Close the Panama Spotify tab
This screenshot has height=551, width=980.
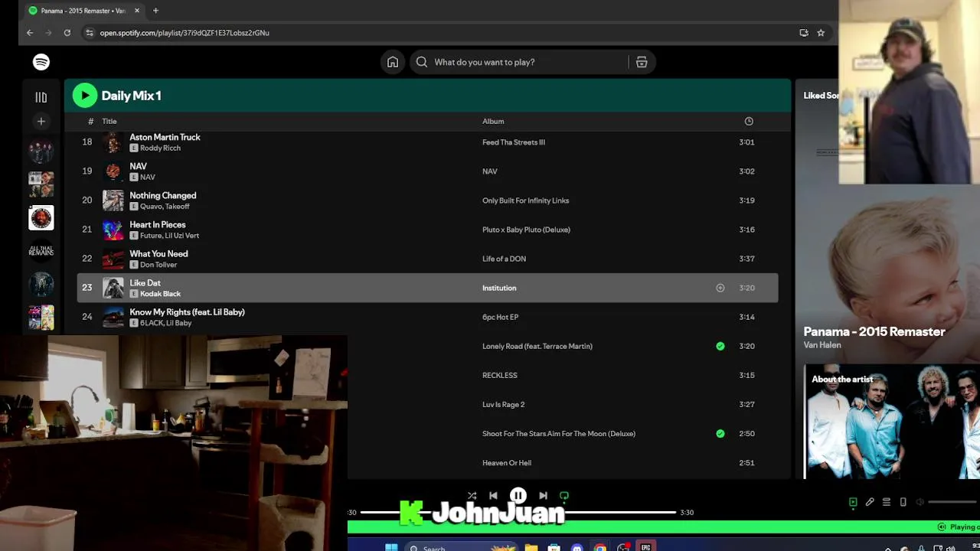click(x=136, y=11)
